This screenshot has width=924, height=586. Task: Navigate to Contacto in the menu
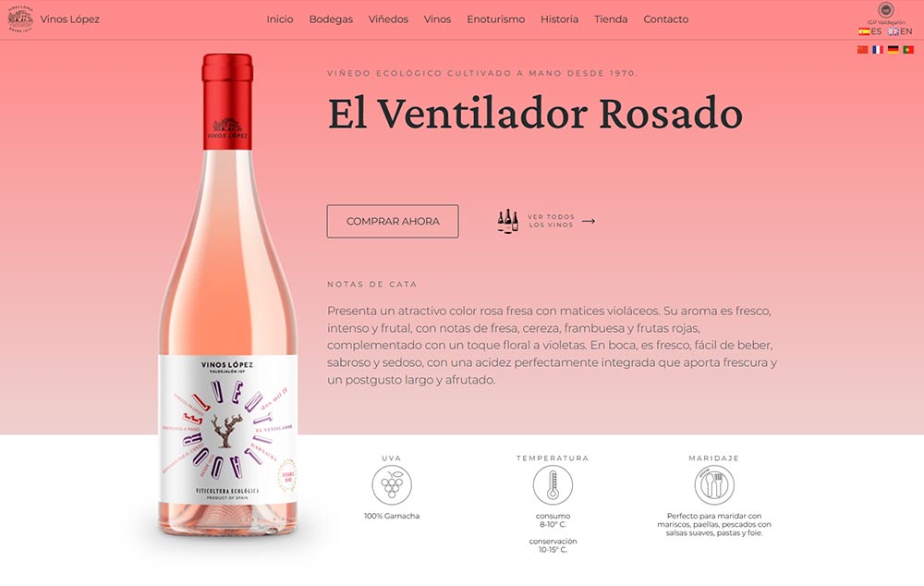(666, 18)
